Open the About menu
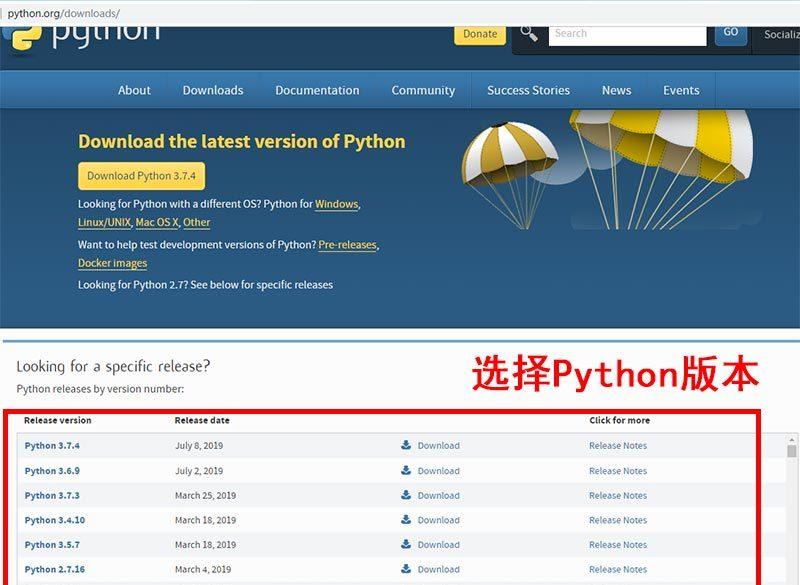Viewport: 800px width, 585px height. pos(134,90)
